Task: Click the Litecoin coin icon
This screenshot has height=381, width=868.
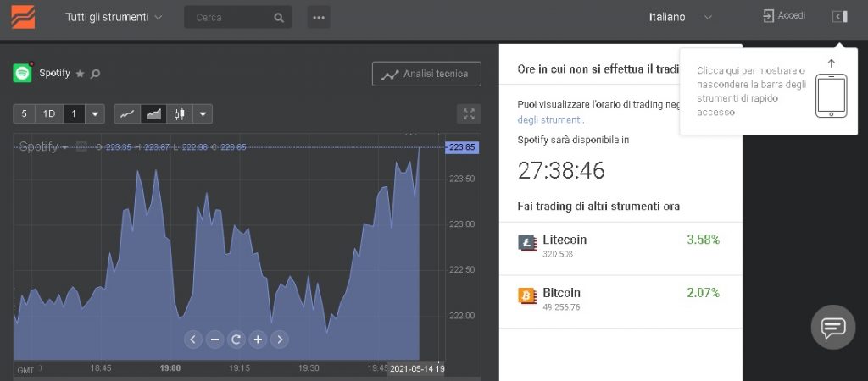Action: [527, 243]
